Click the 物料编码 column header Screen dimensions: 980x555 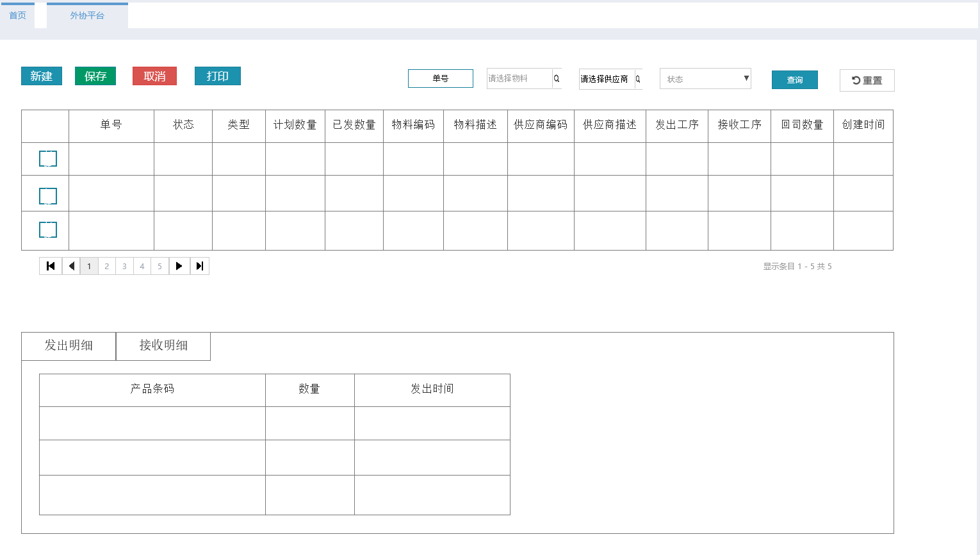pos(414,126)
